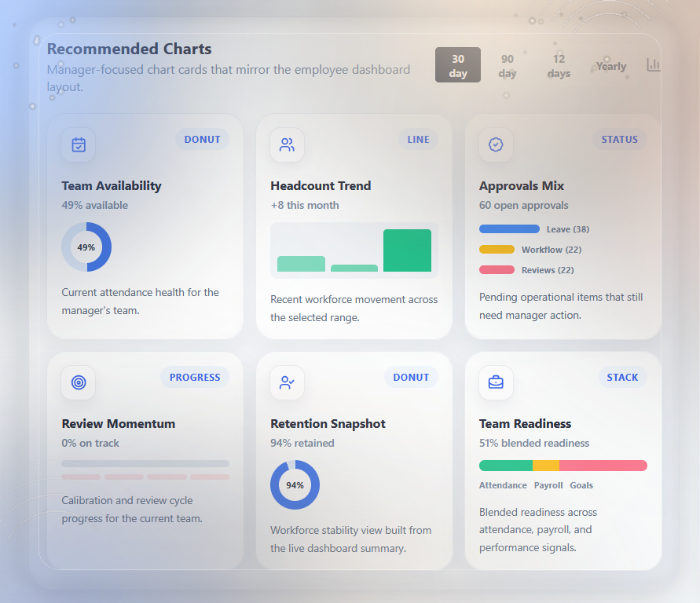Click the bar chart icon beside Yearly

coord(653,64)
